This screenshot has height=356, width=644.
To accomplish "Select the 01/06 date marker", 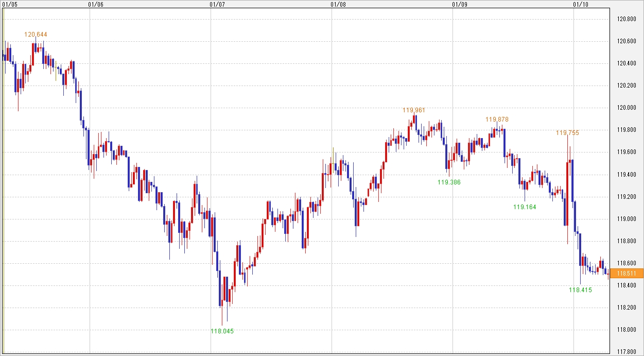I will tap(96, 4).
